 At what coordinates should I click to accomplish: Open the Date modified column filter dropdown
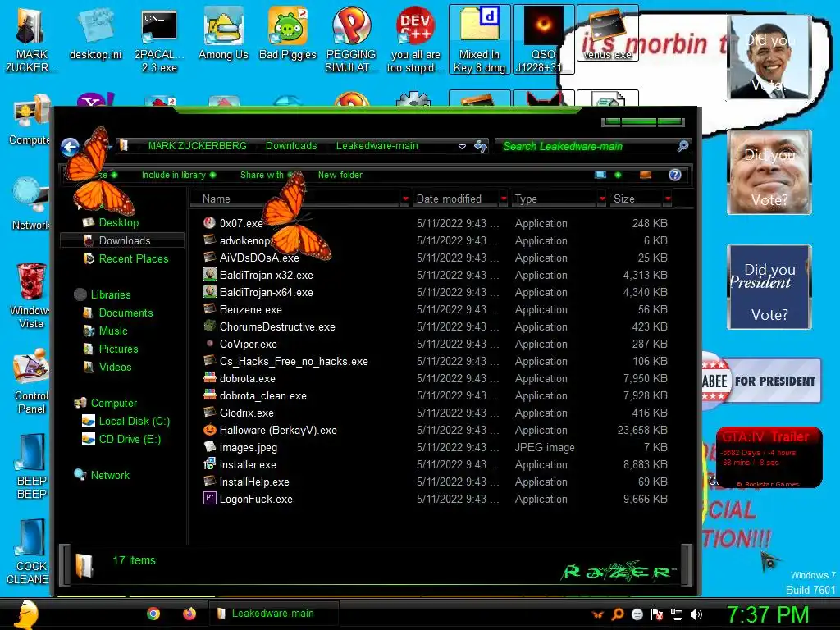[x=504, y=199]
